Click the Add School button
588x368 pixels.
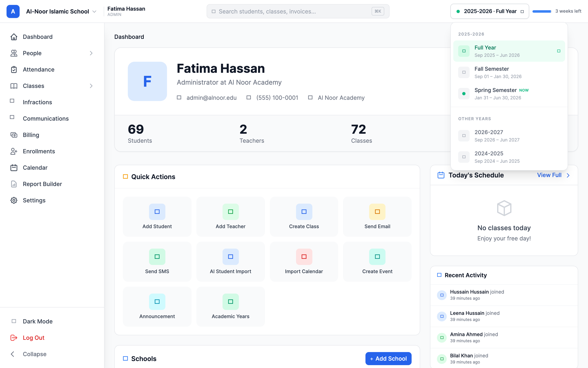[x=388, y=359]
